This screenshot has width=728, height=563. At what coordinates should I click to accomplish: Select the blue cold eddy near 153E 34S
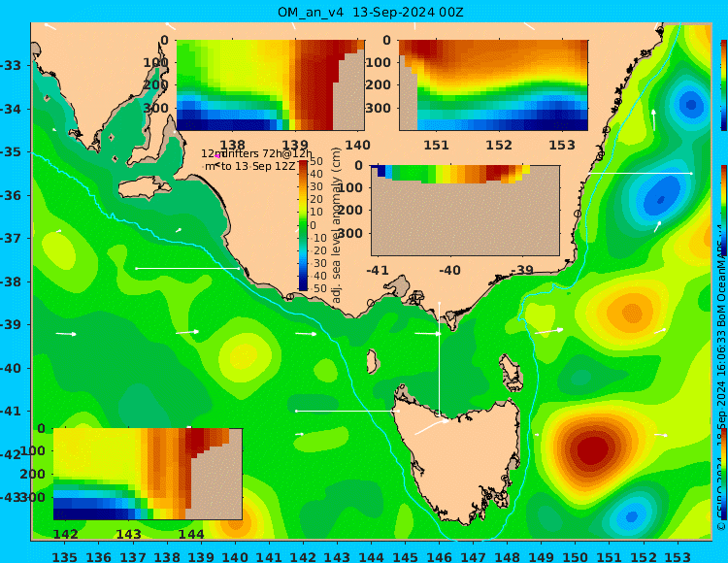click(x=691, y=105)
